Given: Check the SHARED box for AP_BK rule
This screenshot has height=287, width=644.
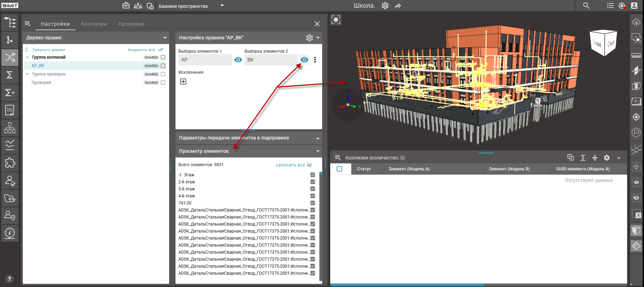Looking at the screenshot, I should coord(163,66).
